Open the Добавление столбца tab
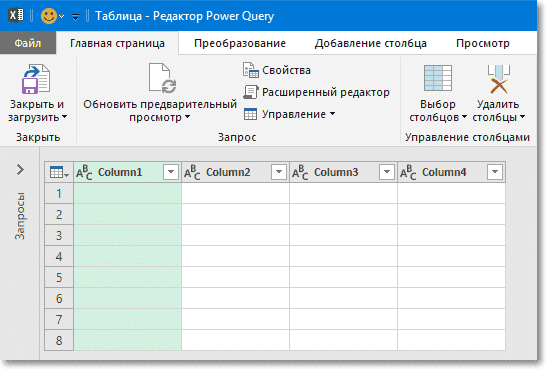 click(x=370, y=43)
